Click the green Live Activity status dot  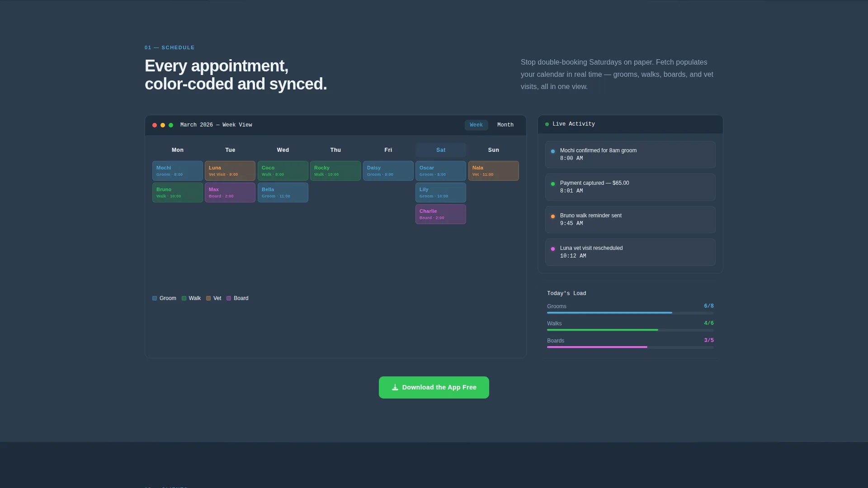coord(547,124)
